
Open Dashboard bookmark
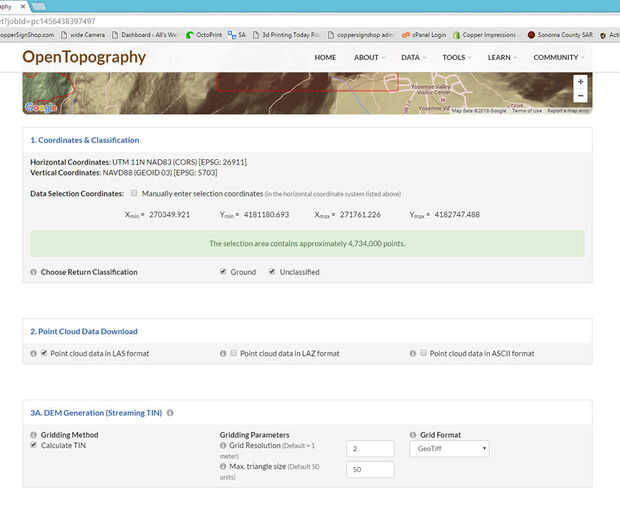tap(144, 35)
